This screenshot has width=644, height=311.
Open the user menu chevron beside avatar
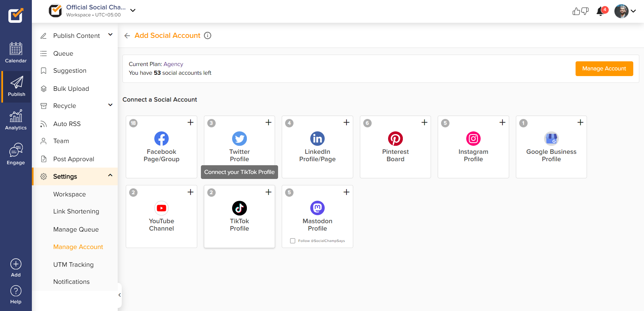click(x=633, y=11)
